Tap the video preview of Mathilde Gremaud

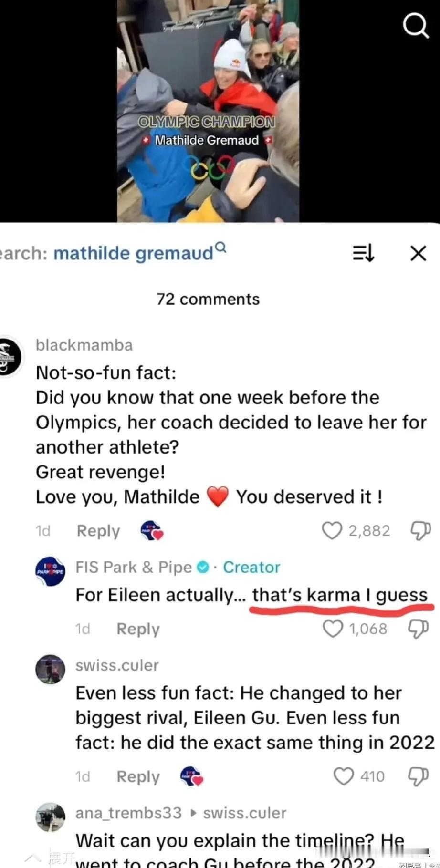click(x=208, y=111)
